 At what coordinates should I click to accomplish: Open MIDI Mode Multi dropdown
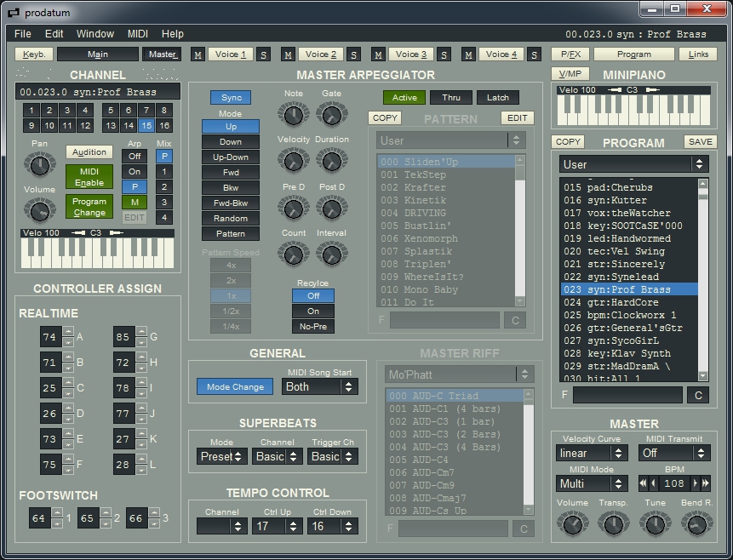click(x=592, y=483)
